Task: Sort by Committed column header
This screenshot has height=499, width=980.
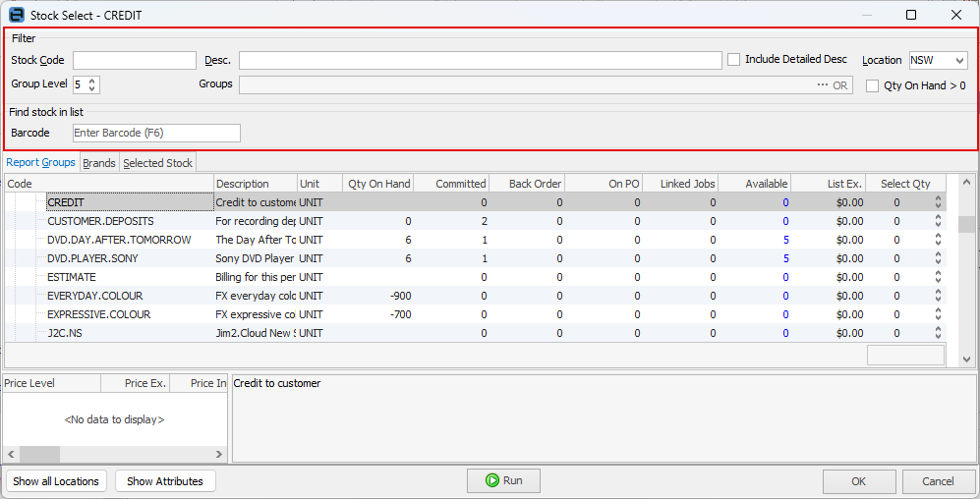Action: pyautogui.click(x=452, y=184)
